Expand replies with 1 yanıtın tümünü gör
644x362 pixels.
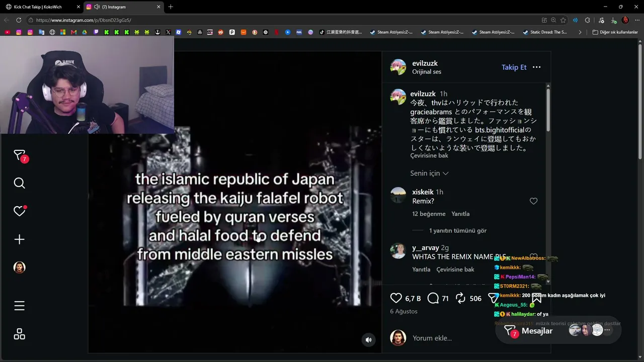tap(458, 231)
